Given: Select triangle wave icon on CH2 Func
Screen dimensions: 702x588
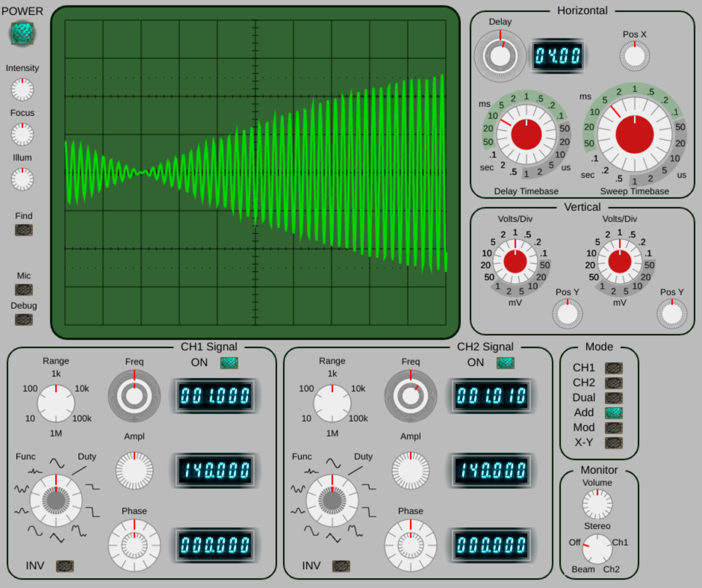Looking at the screenshot, I should 333,538.
